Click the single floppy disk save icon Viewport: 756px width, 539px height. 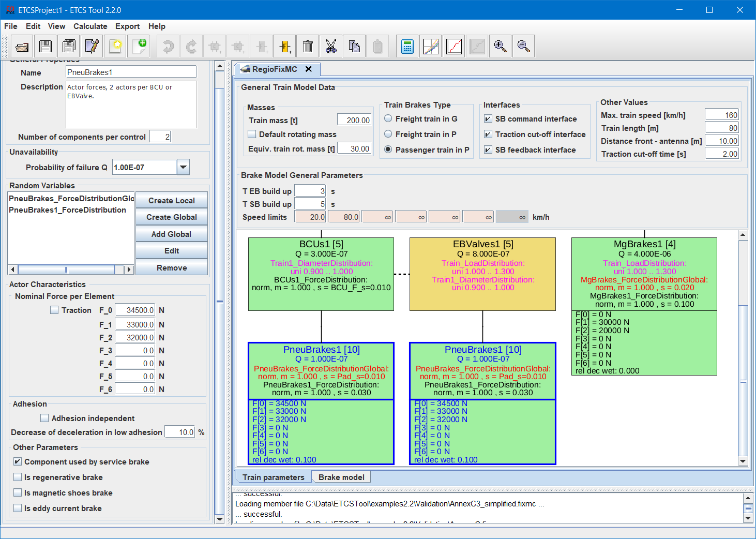(46, 47)
